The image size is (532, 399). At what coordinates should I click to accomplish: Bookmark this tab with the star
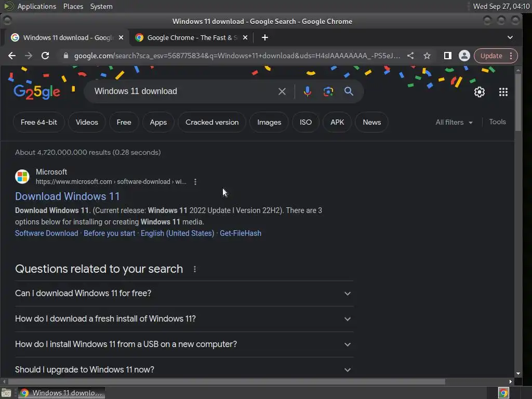tap(427, 56)
